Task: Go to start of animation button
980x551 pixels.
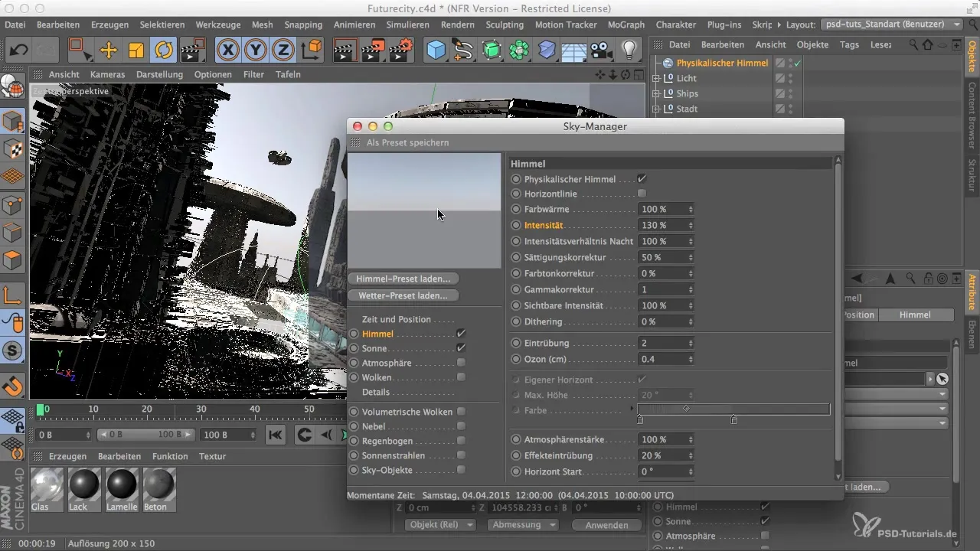Action: 276,435
